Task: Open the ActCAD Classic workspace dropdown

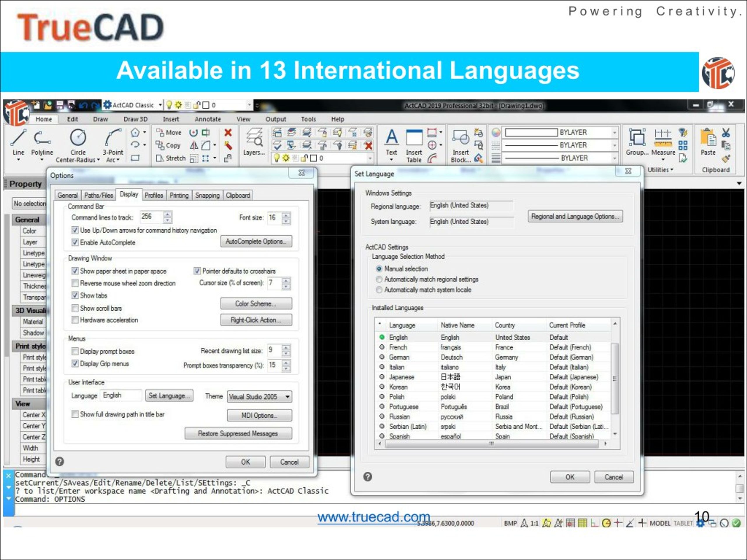Action: pyautogui.click(x=160, y=105)
